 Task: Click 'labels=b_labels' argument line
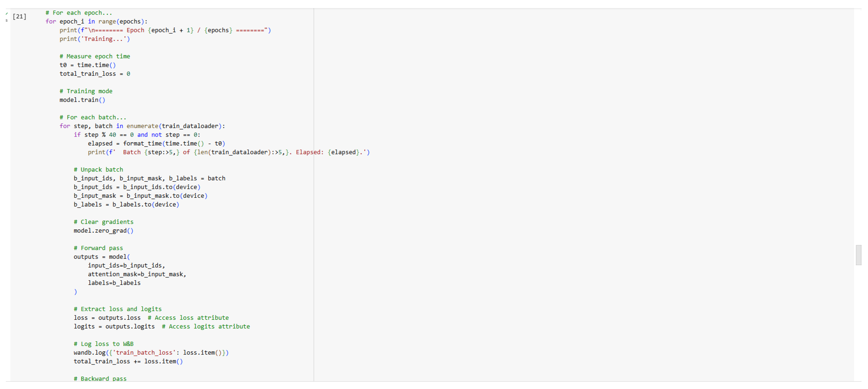(114, 283)
